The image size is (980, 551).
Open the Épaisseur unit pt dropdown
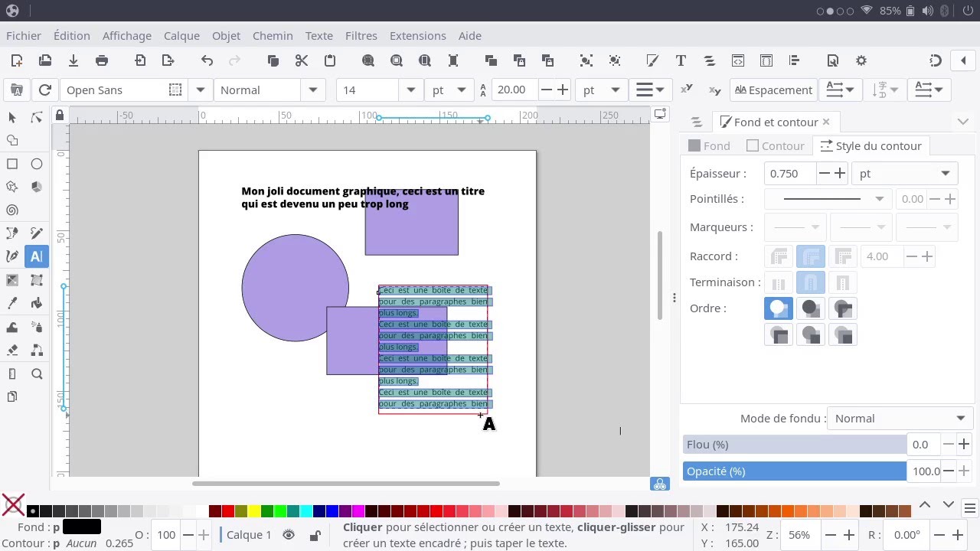pyautogui.click(x=904, y=174)
